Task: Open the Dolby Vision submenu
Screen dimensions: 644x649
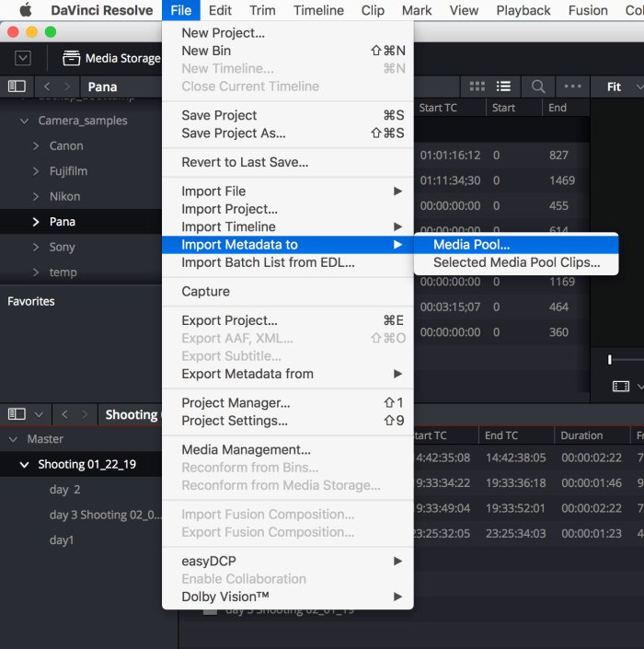Action: click(288, 597)
